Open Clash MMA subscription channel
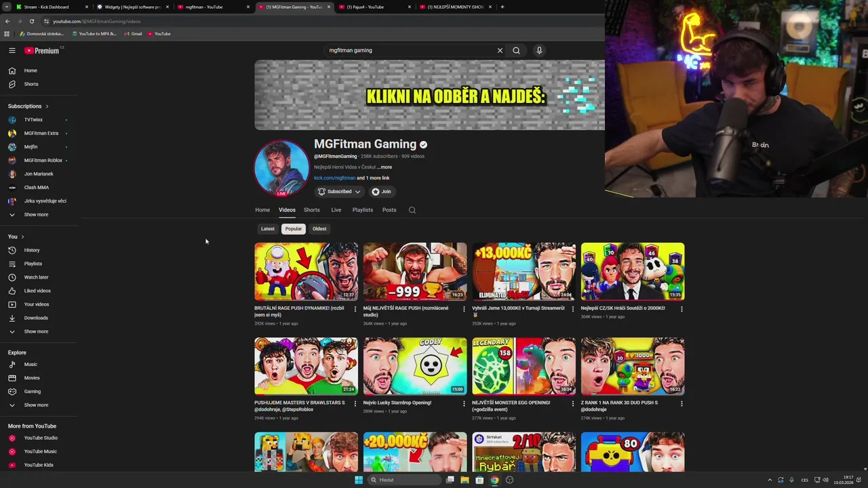 tap(36, 188)
